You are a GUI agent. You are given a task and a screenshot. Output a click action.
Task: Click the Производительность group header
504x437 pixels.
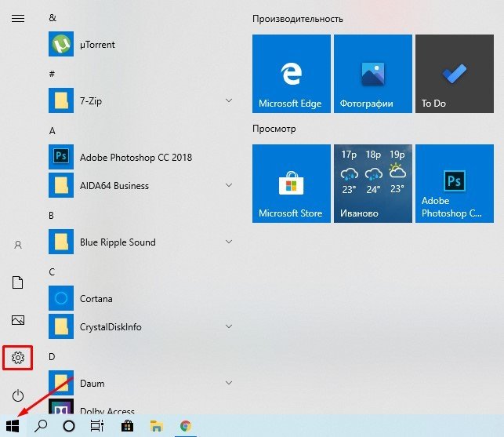[x=298, y=19]
